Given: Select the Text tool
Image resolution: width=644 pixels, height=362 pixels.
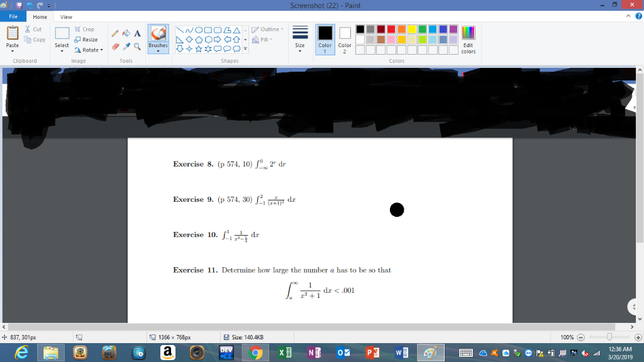Looking at the screenshot, I should [137, 33].
